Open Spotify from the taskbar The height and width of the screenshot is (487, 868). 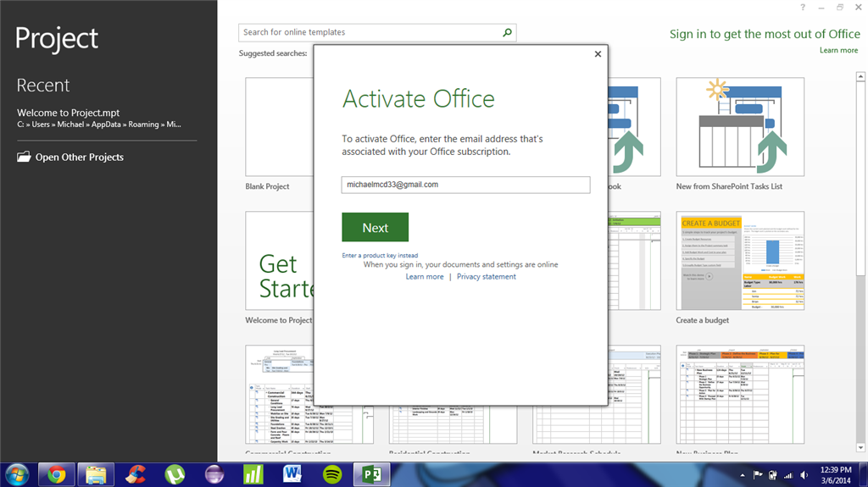click(x=332, y=475)
